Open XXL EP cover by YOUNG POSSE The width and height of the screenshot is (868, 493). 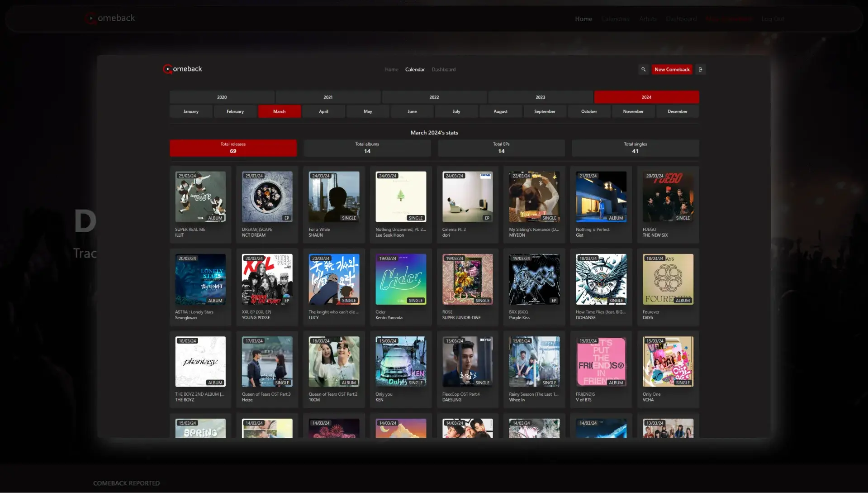click(267, 279)
